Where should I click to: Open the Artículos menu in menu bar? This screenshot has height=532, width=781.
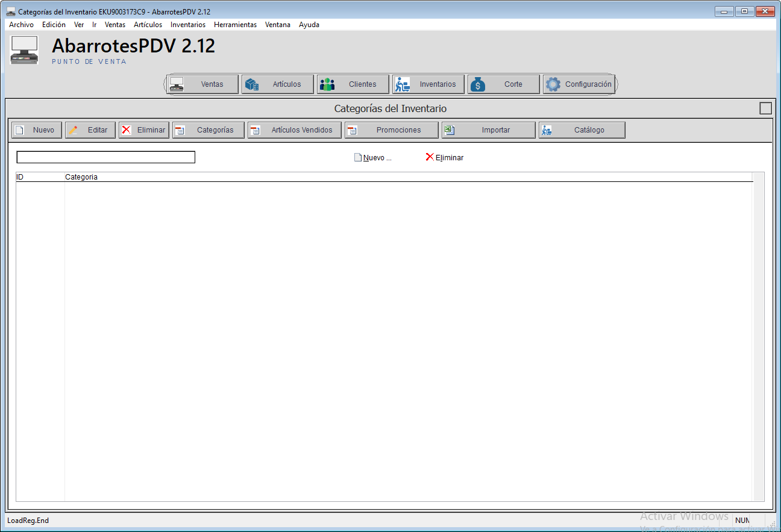tap(148, 25)
